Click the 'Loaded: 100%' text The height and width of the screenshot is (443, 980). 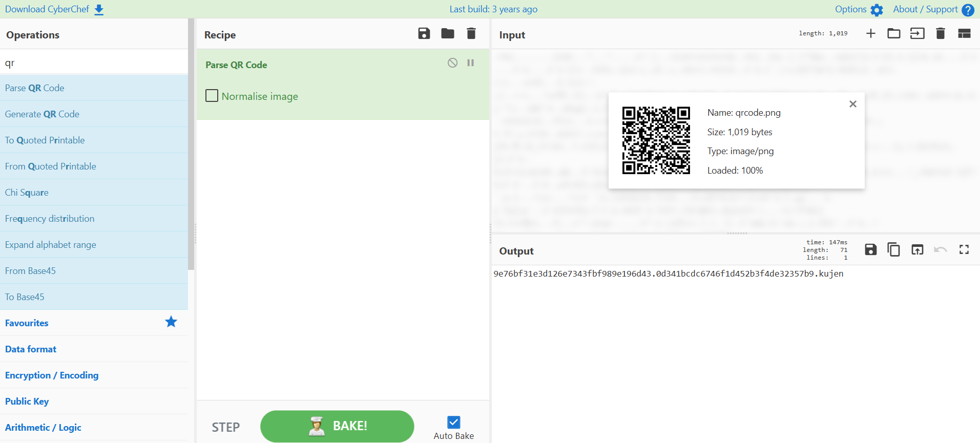click(x=735, y=171)
